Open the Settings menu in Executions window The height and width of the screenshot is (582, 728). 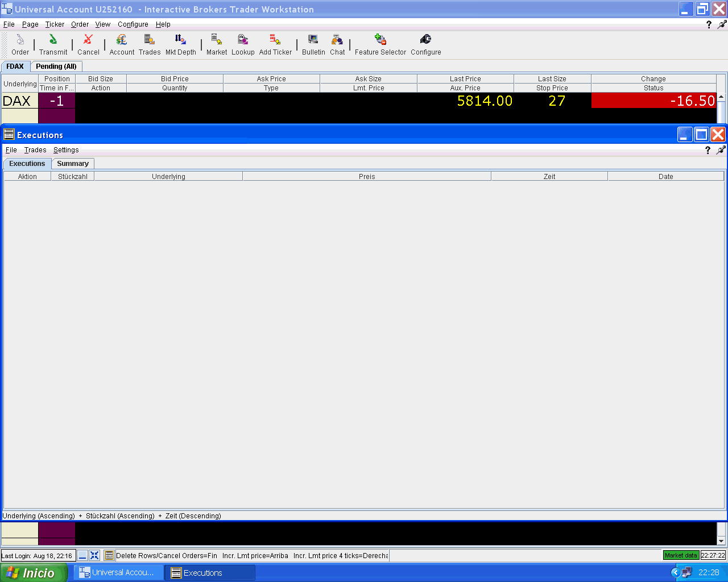click(66, 150)
